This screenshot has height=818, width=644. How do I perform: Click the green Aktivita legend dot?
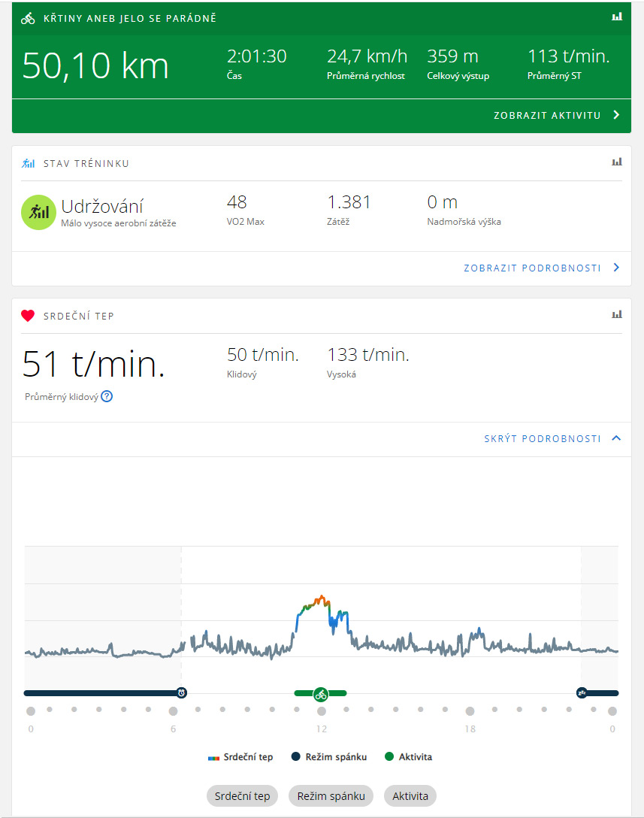pyautogui.click(x=389, y=756)
